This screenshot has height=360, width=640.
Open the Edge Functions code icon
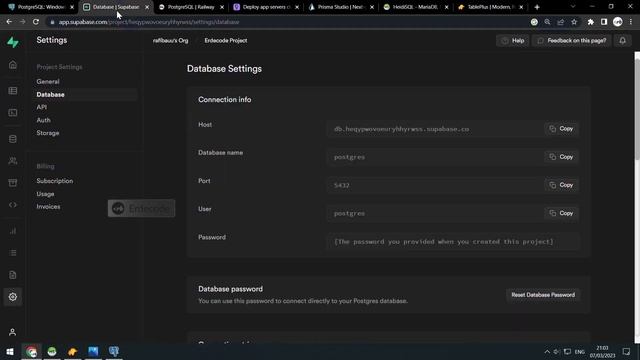[x=13, y=205]
